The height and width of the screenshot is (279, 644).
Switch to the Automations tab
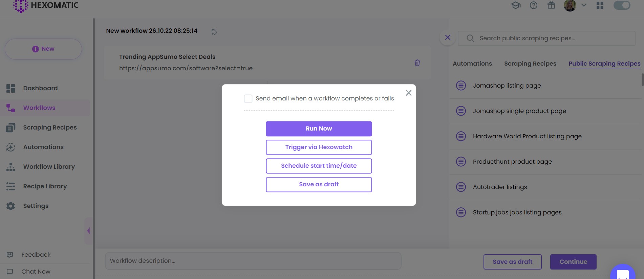[x=472, y=64]
